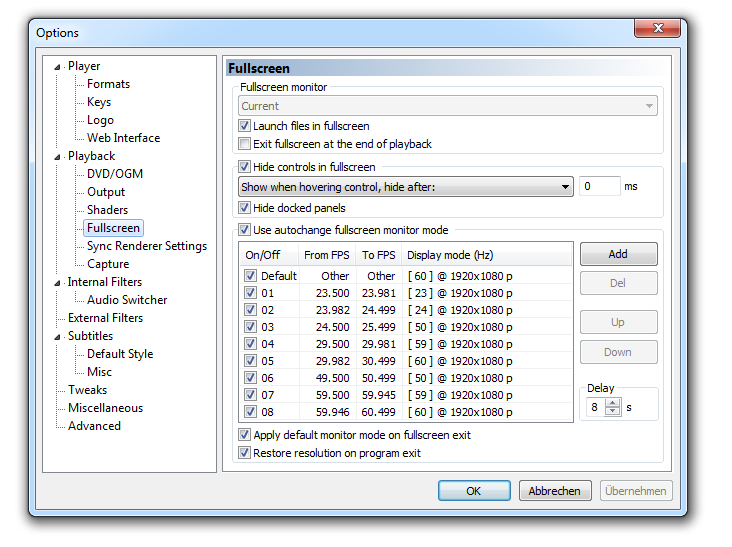This screenshot has height=547, width=732.
Task: Select the '[ 24 ] @ 1920x1080 p' display mode
Action: pyautogui.click(x=460, y=310)
